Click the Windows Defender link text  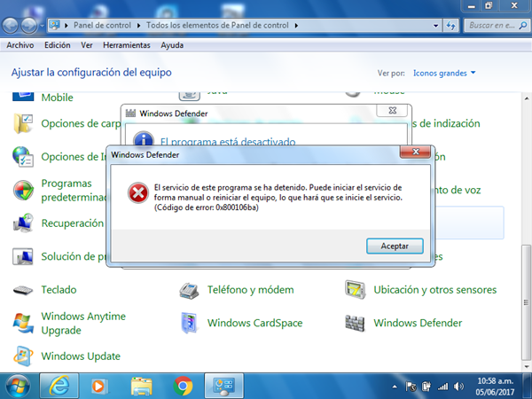pyautogui.click(x=418, y=323)
